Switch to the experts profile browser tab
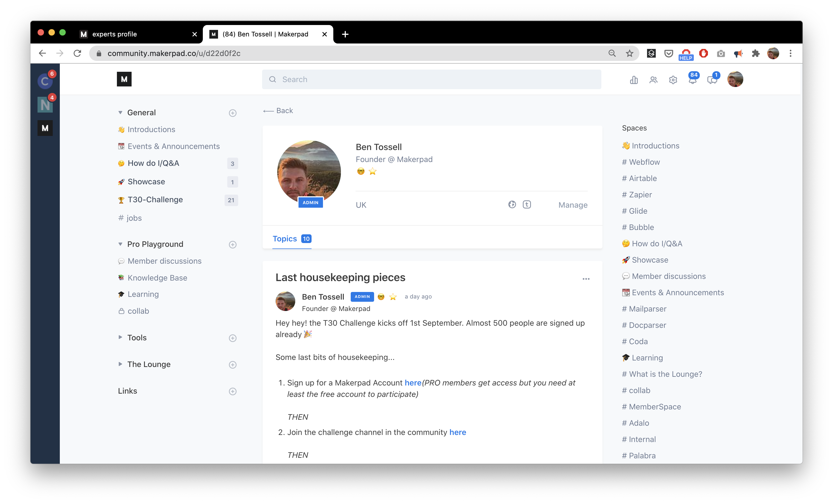833x504 pixels. 138,34
